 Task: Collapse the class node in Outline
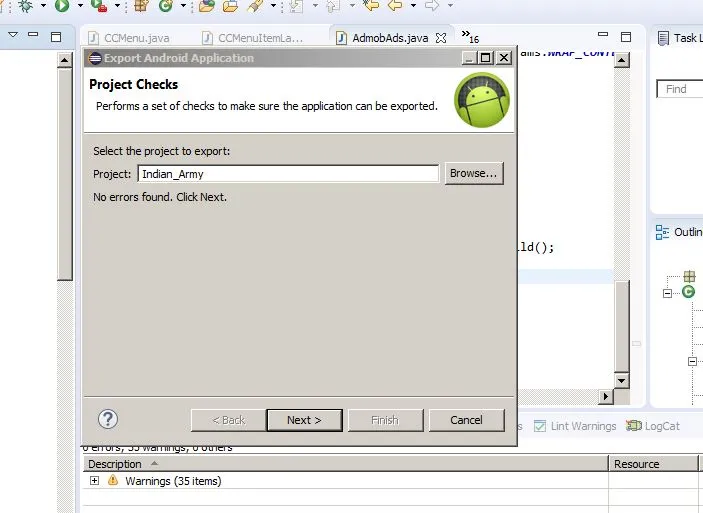667,293
